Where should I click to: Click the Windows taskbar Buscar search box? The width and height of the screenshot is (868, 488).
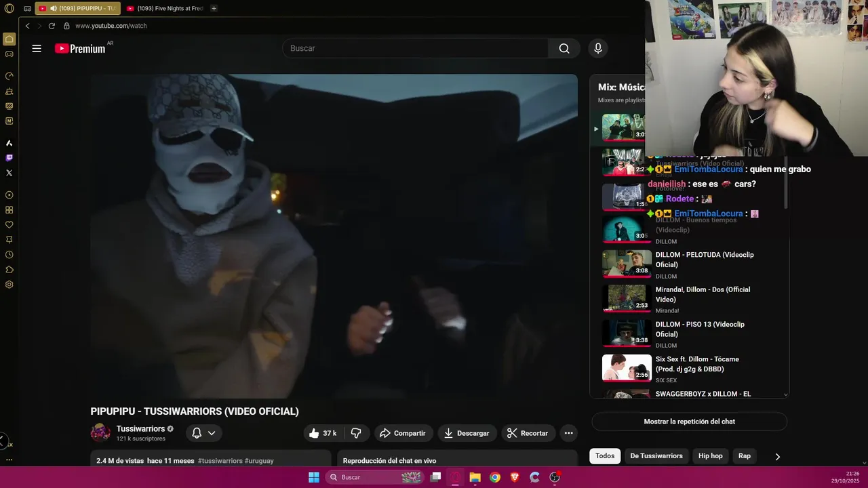pos(374,477)
